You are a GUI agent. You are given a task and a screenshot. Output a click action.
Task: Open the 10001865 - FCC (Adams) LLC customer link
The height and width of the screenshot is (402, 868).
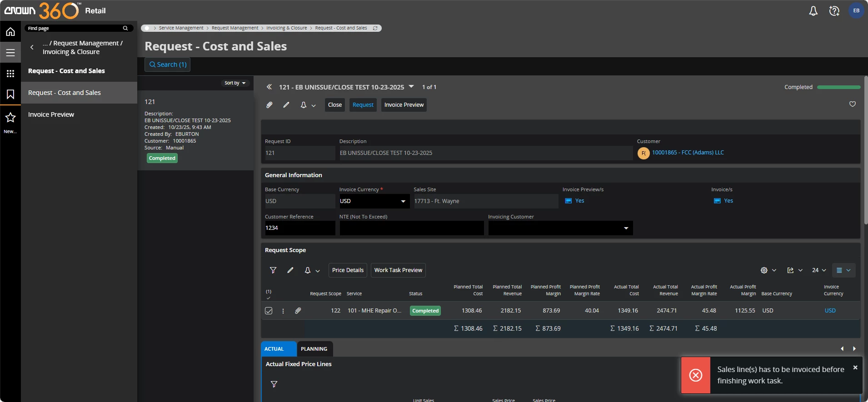[688, 153]
